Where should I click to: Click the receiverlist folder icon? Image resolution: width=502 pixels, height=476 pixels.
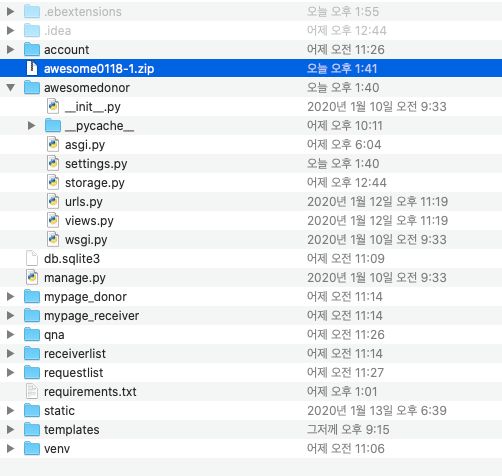click(x=32, y=354)
